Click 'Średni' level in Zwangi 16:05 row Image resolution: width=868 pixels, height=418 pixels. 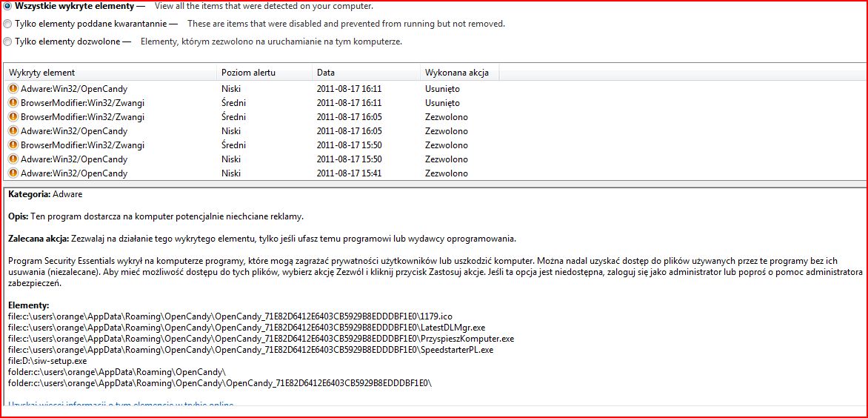pos(233,117)
